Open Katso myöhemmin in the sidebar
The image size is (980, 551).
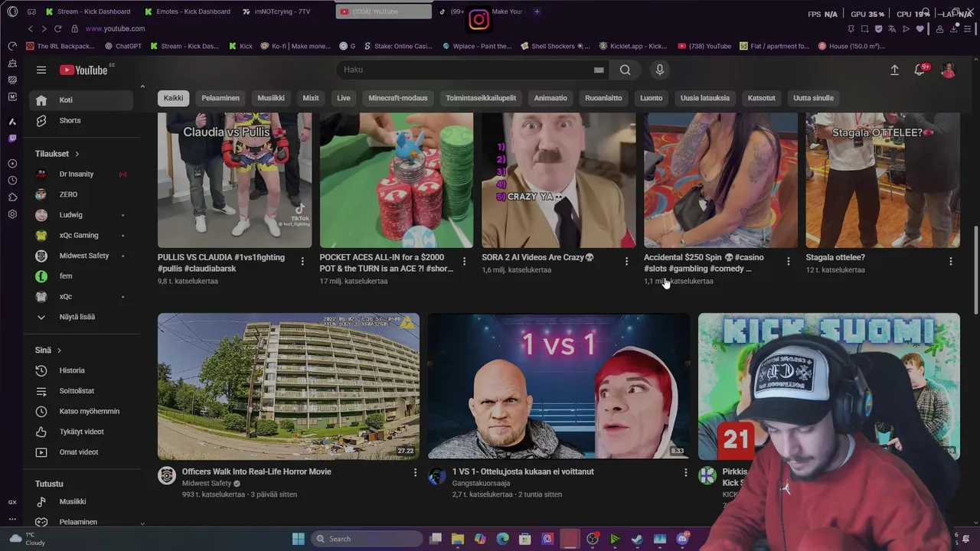(82, 411)
